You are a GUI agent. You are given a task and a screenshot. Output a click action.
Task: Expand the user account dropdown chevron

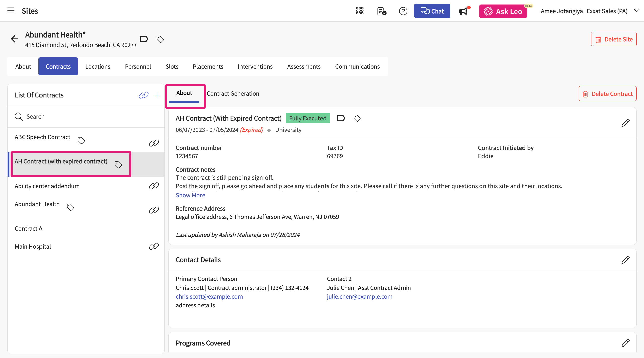pyautogui.click(x=637, y=11)
